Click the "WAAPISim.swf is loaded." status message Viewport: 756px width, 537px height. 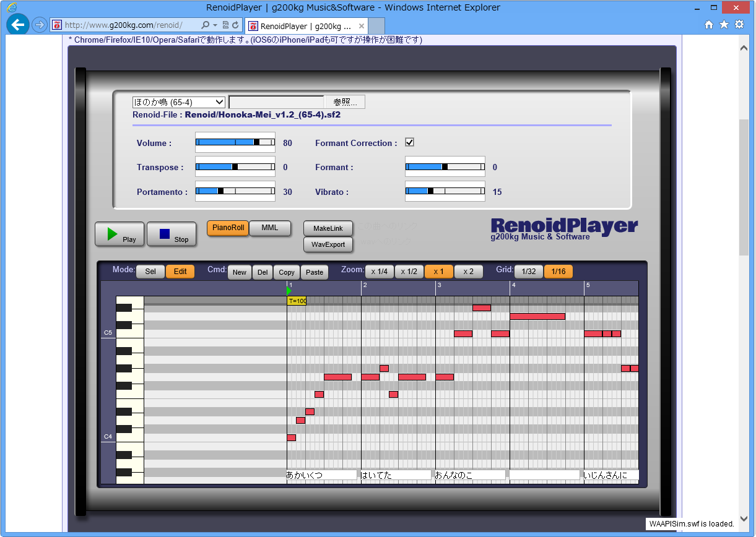coord(692,524)
